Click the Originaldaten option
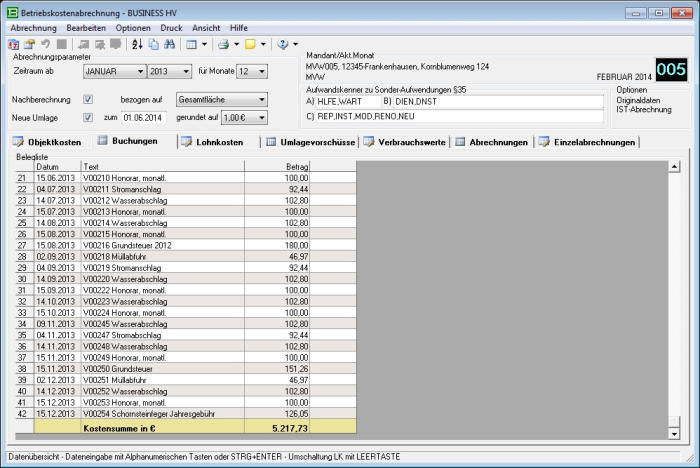Screen dimensions: 700x468 point(638,100)
